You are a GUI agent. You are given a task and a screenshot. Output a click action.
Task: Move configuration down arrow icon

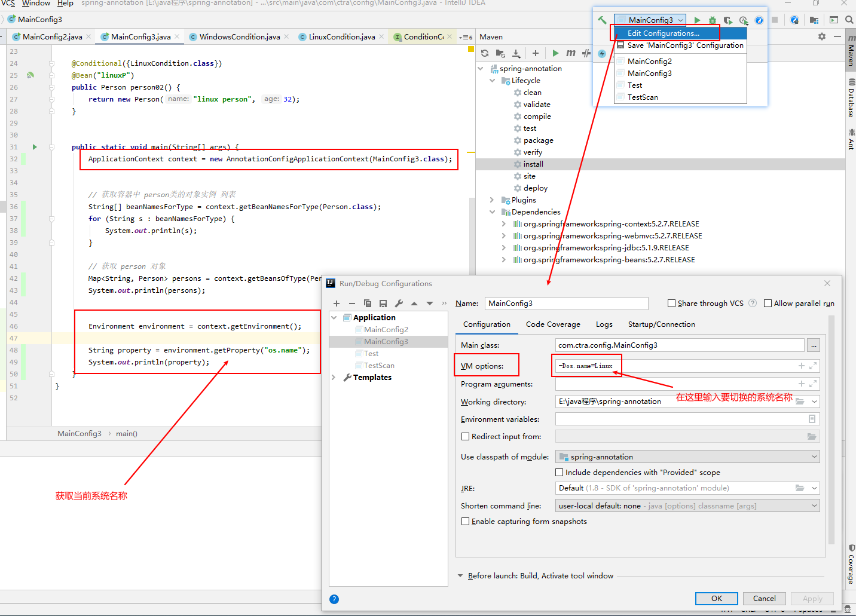click(x=430, y=304)
